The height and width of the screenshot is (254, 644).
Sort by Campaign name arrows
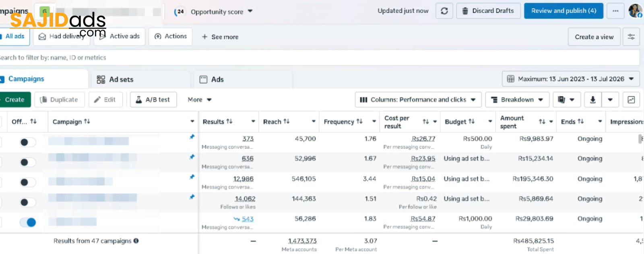click(87, 122)
